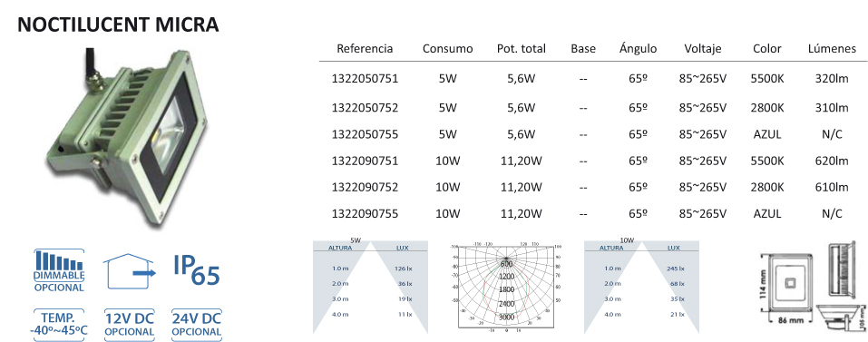Click the 10W lux cone chart
The height and width of the screenshot is (342, 868).
(641, 287)
